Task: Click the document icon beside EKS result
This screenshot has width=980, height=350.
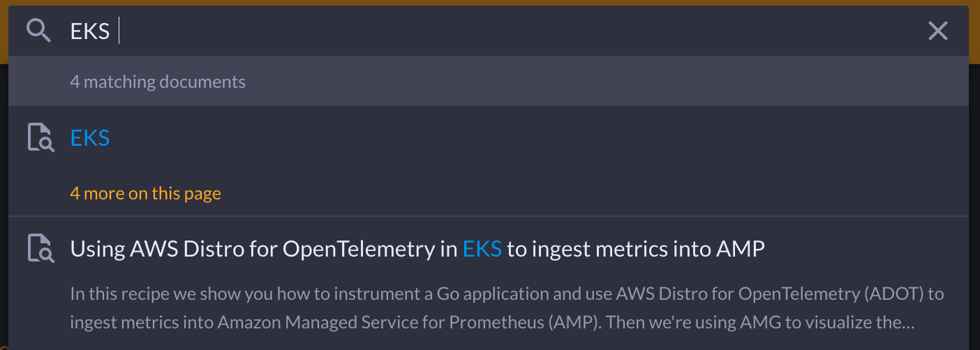Action: (40, 137)
